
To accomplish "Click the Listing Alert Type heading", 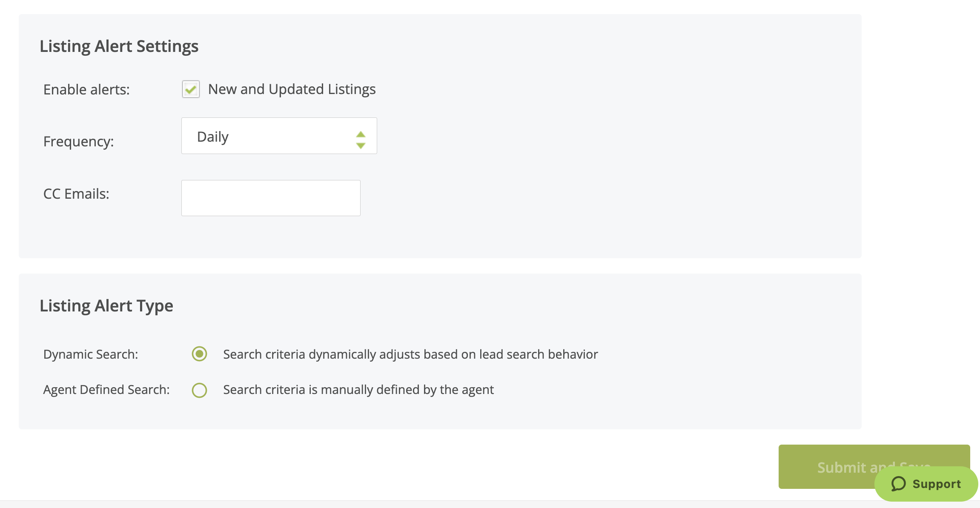I will pyautogui.click(x=106, y=305).
